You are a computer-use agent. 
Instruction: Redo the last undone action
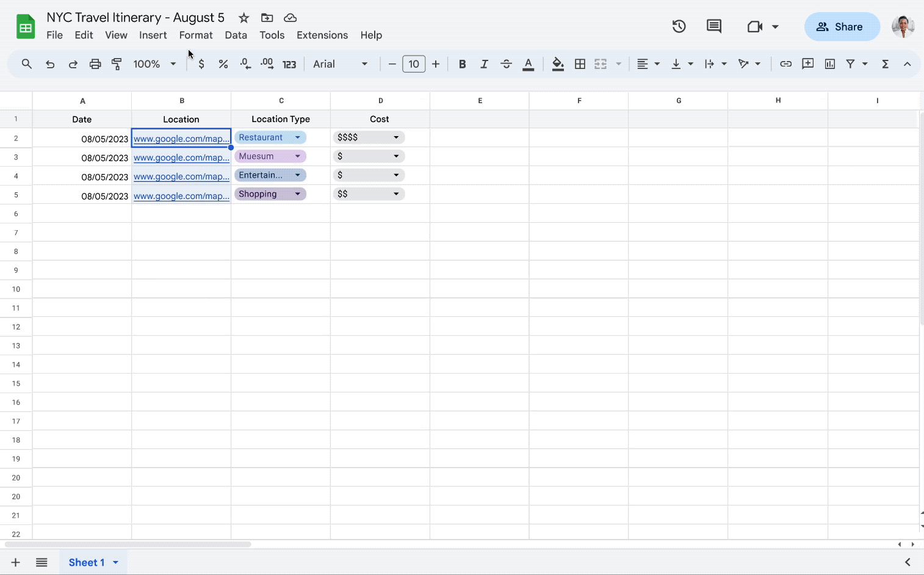[x=73, y=64]
